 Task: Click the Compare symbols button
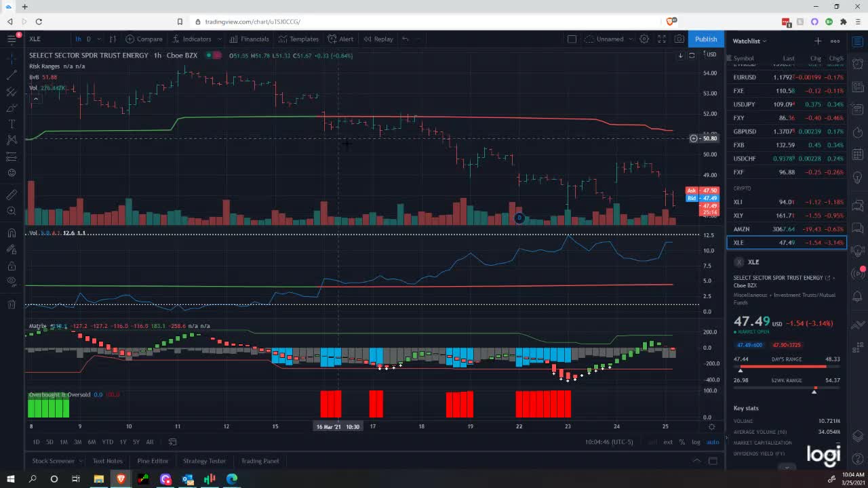pos(144,39)
